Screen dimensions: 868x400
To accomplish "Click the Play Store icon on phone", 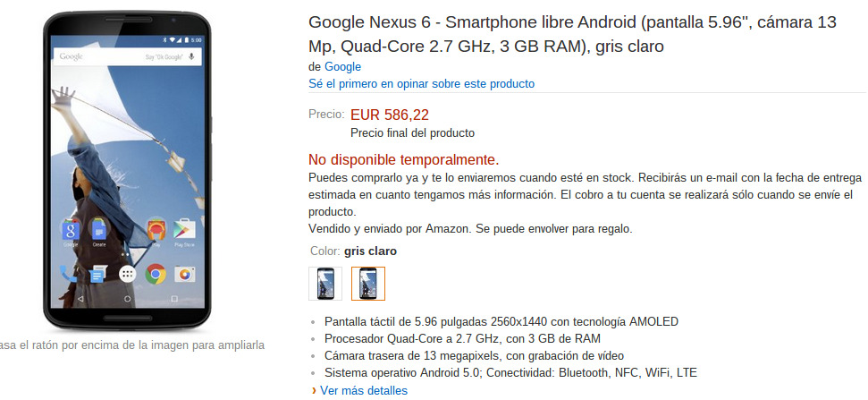I will (184, 229).
